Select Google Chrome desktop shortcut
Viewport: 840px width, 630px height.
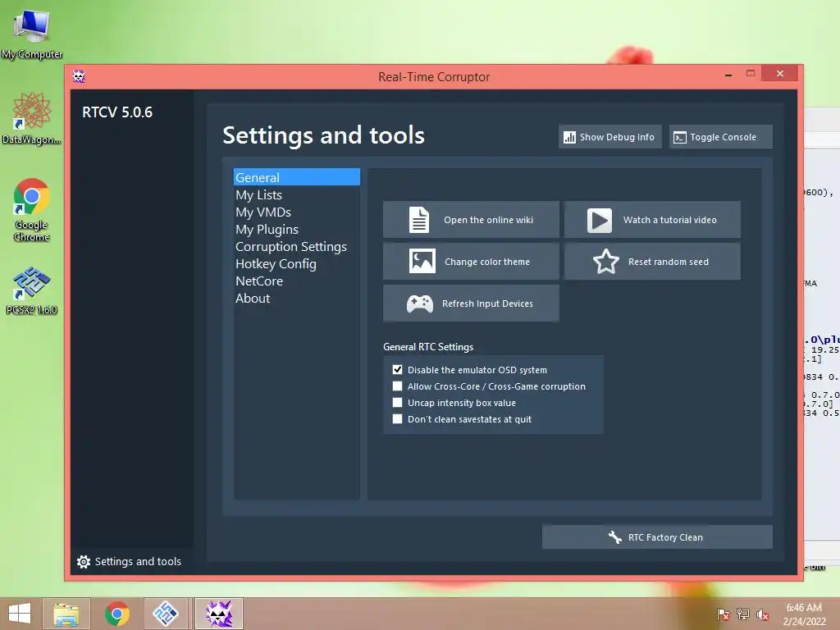[x=32, y=209]
